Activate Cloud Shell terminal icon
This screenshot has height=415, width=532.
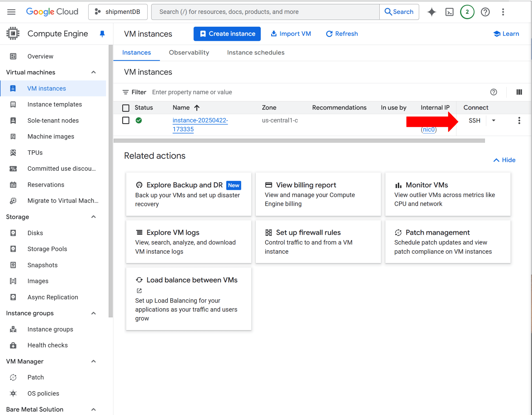tap(449, 12)
